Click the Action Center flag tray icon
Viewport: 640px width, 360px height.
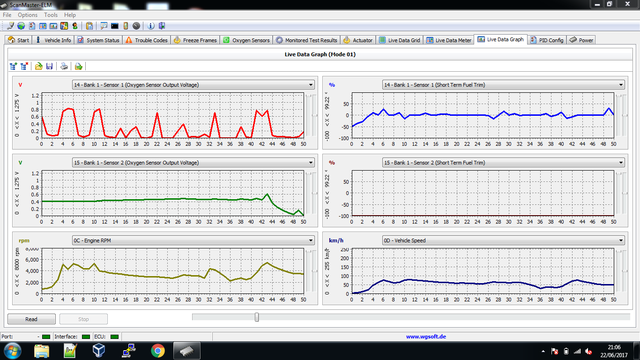coord(554,351)
